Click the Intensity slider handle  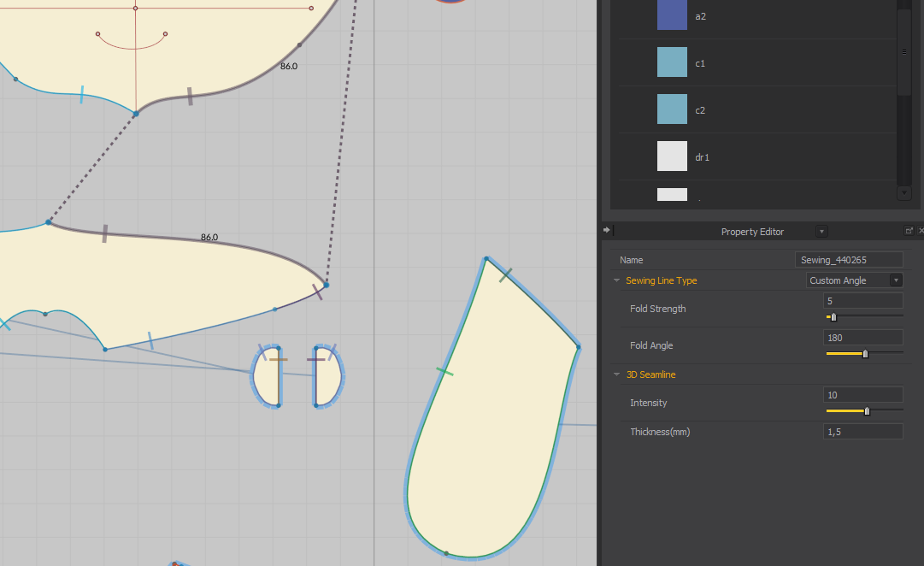pyautogui.click(x=867, y=411)
